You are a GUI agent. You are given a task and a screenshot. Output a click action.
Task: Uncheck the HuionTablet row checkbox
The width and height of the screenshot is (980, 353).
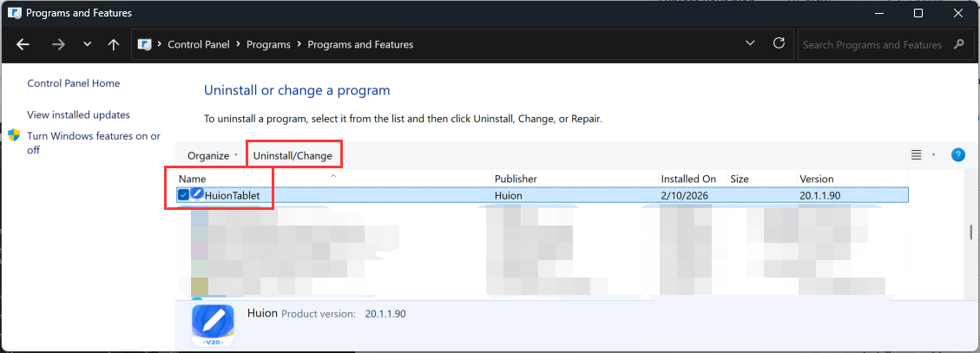[183, 195]
